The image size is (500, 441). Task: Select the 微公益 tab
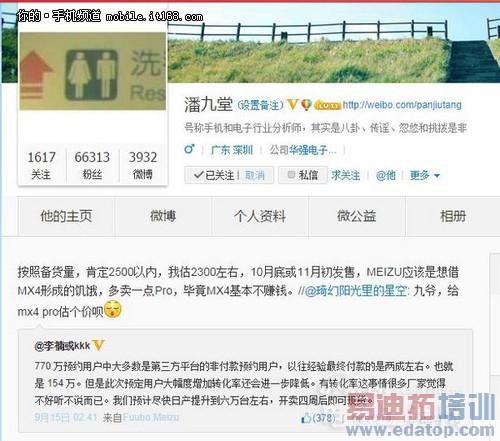356,216
